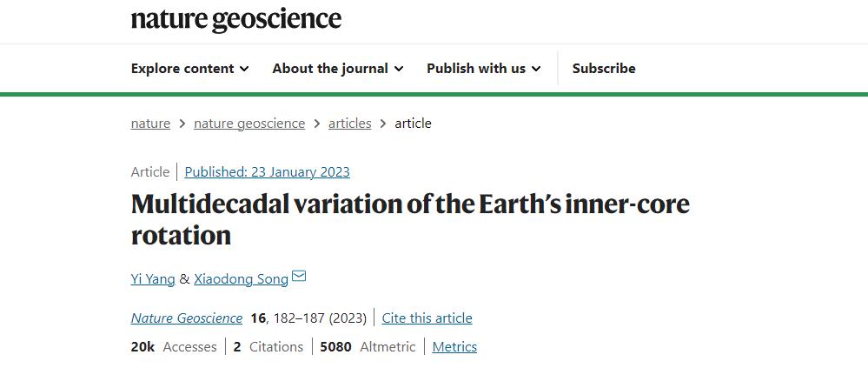Click the Nature Geoscience journal citation link
The image size is (868, 368).
186,318
